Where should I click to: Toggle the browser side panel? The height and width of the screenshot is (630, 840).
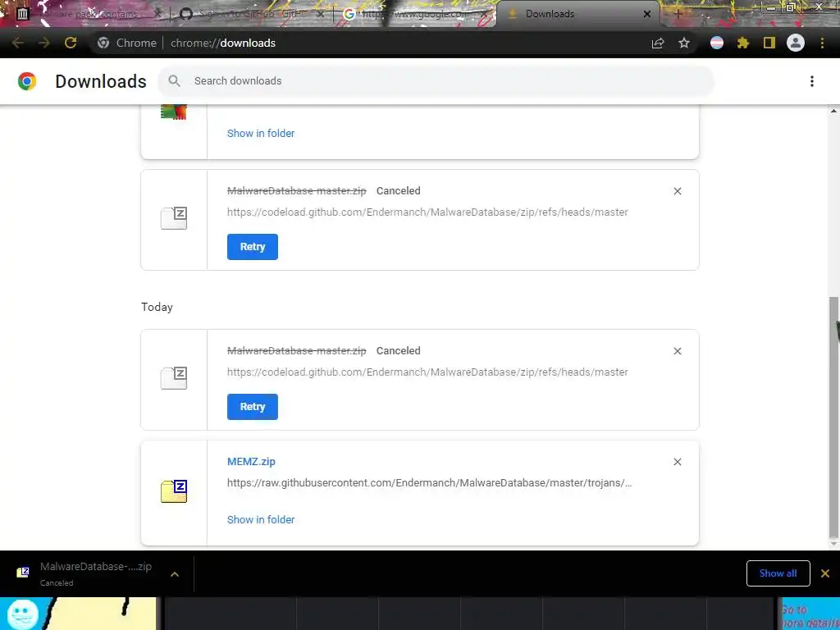click(769, 43)
